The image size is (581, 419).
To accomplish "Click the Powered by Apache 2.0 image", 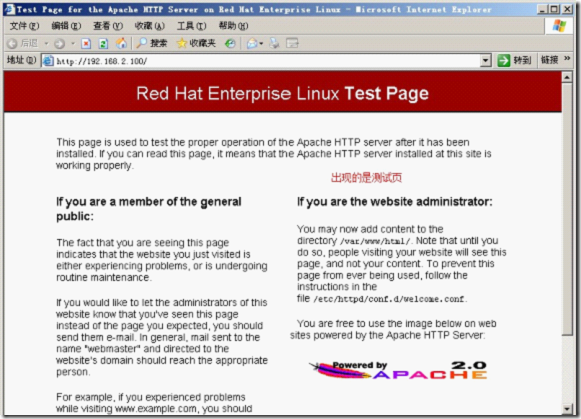I will coord(398,370).
